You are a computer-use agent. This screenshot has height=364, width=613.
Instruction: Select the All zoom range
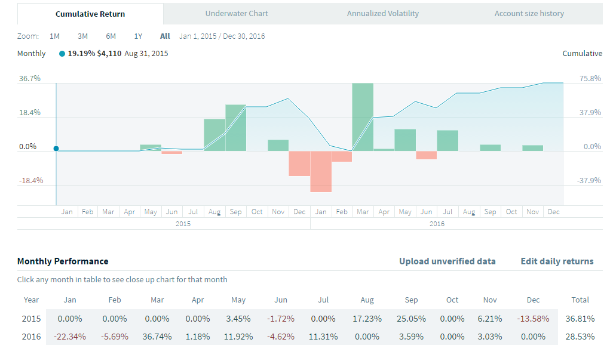click(165, 36)
